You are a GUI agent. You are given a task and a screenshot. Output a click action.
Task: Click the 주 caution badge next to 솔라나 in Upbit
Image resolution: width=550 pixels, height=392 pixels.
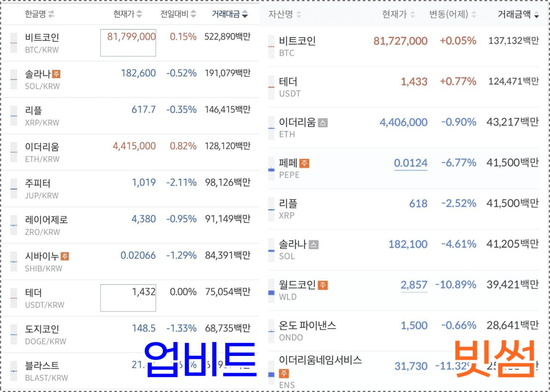(56, 74)
